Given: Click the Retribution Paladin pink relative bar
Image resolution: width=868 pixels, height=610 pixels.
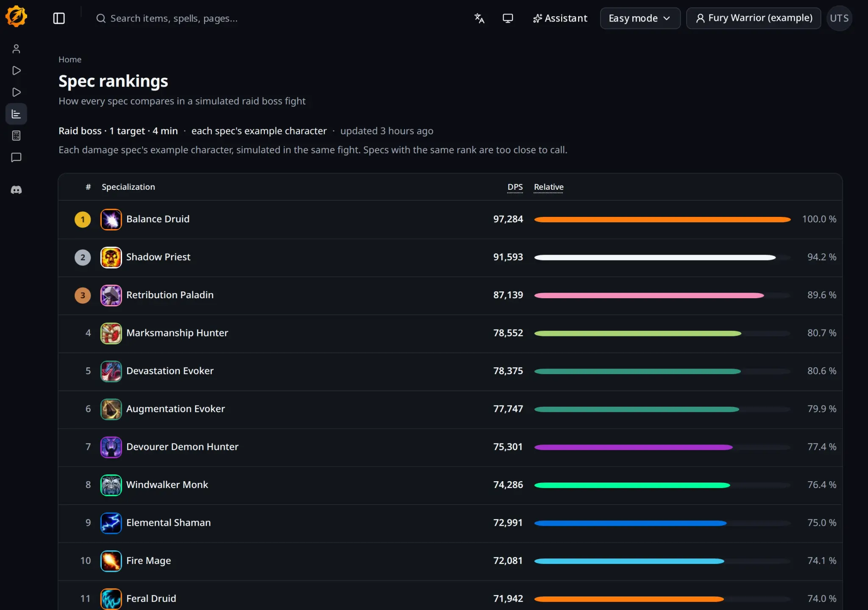Looking at the screenshot, I should 649,295.
